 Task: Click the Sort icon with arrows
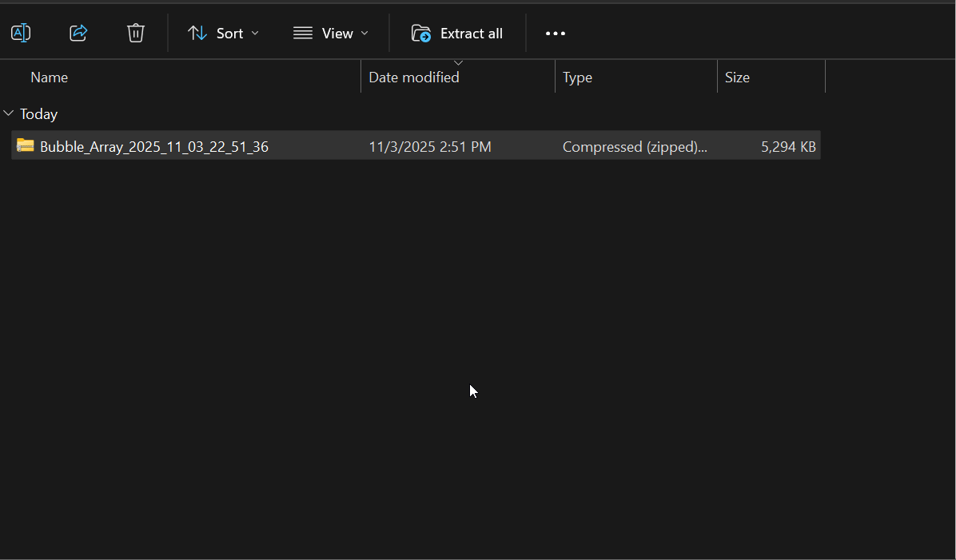tap(197, 33)
